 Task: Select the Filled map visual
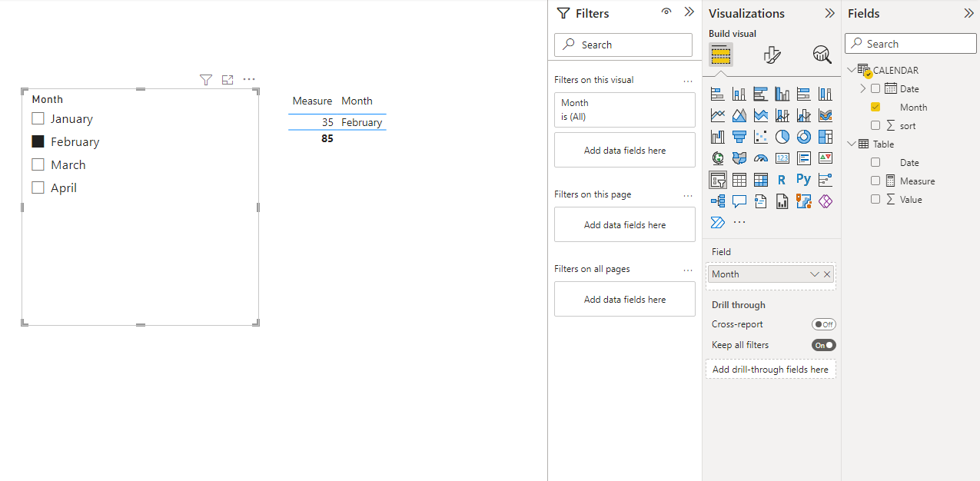pos(739,158)
